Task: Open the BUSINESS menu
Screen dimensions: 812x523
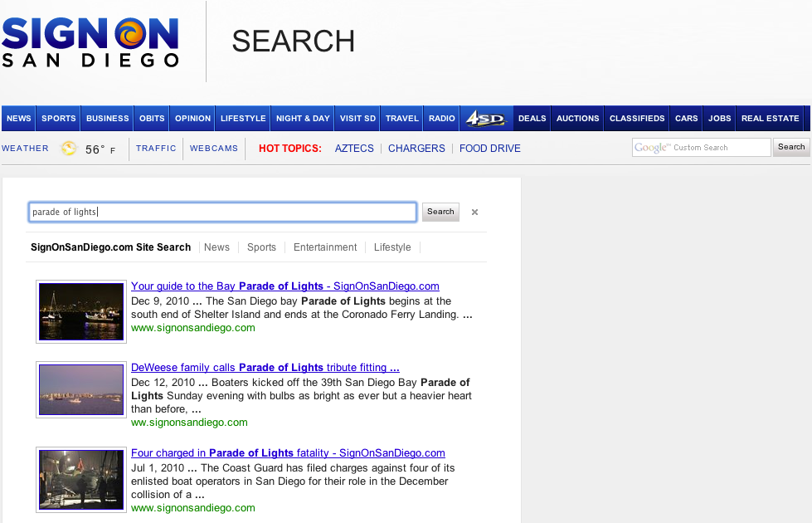Action: [x=107, y=119]
